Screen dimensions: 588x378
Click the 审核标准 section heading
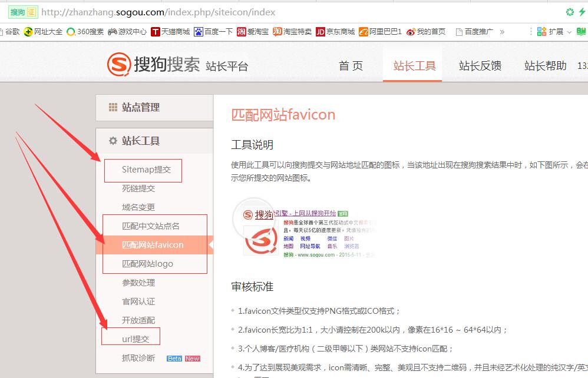coord(252,287)
